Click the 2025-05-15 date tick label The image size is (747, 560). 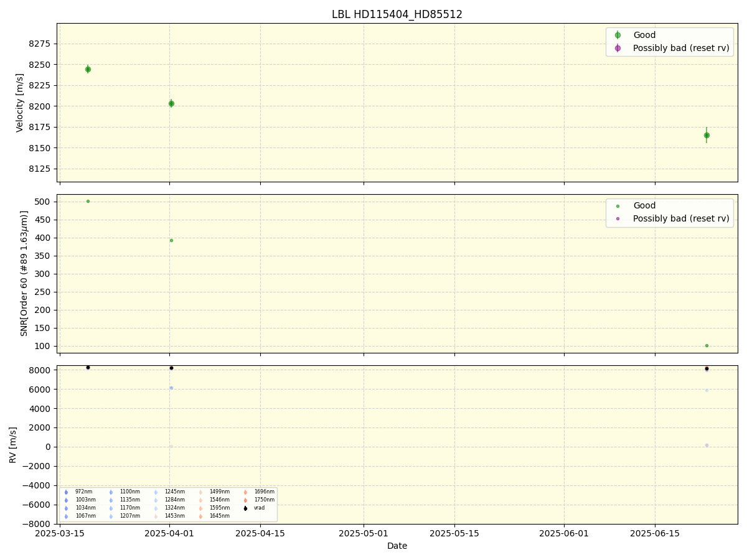point(454,533)
